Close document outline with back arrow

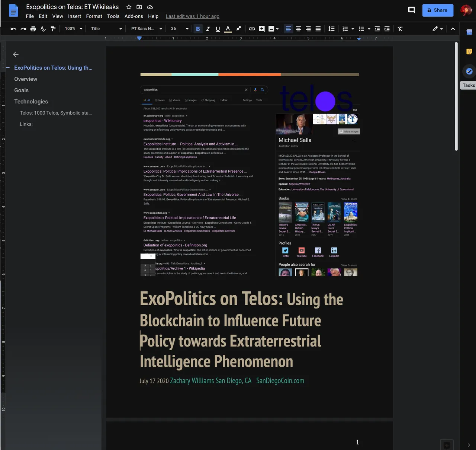[x=16, y=54]
